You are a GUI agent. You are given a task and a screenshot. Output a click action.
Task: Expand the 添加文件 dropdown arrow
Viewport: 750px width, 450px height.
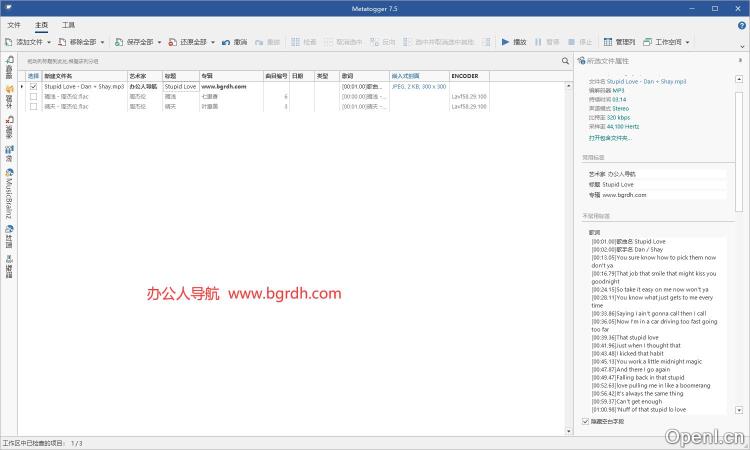(48, 43)
